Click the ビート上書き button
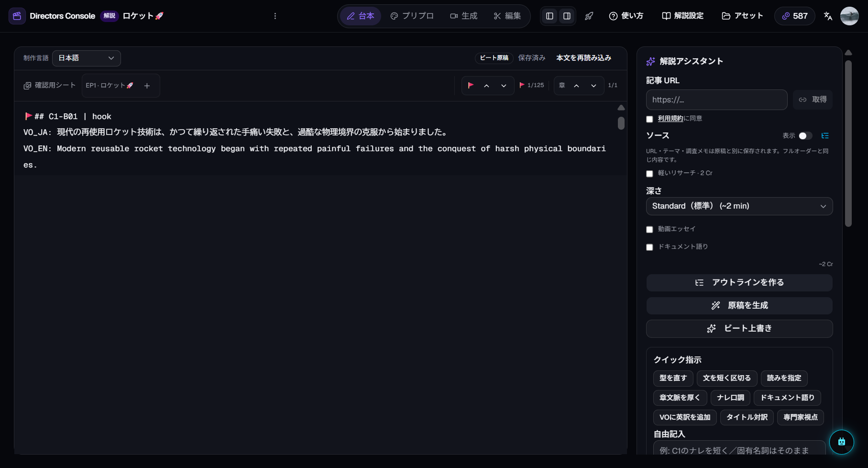The height and width of the screenshot is (468, 868). click(x=739, y=328)
